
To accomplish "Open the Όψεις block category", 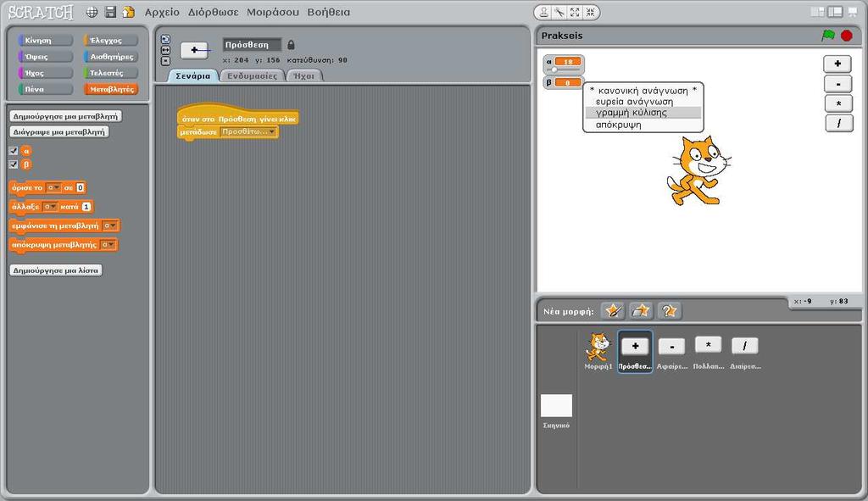I will tap(46, 57).
